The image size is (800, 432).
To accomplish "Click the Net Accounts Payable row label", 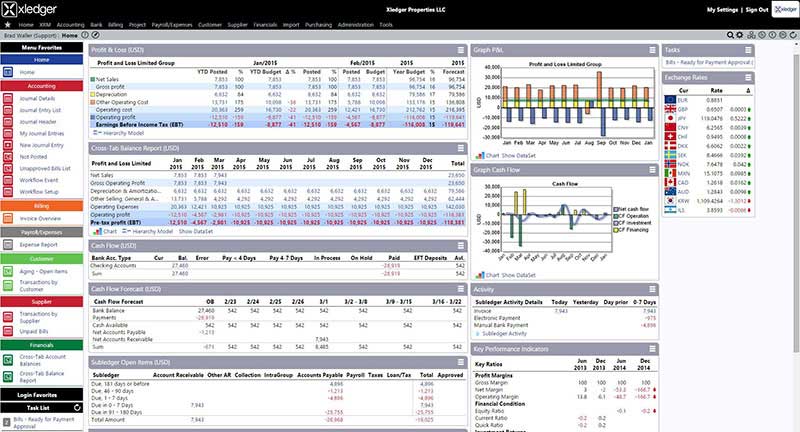I will [x=118, y=332].
